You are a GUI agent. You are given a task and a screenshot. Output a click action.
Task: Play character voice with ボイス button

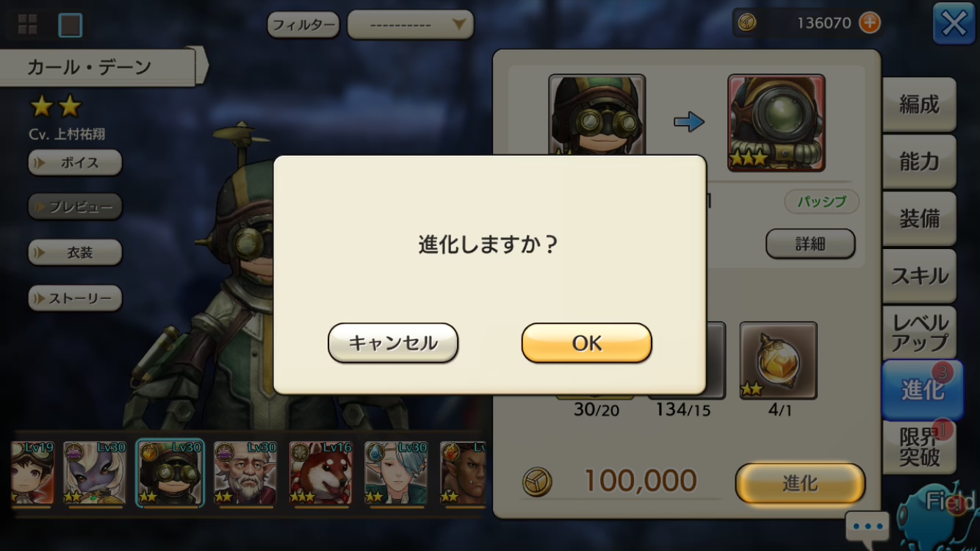[75, 162]
